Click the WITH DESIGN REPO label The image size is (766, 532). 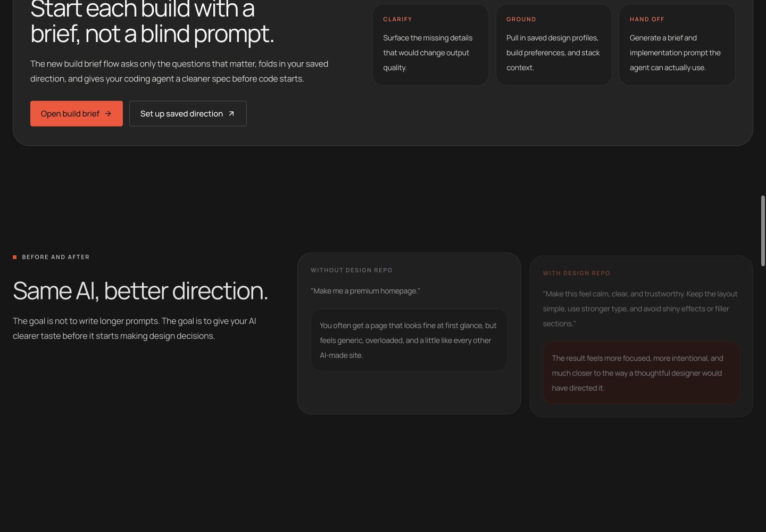576,273
